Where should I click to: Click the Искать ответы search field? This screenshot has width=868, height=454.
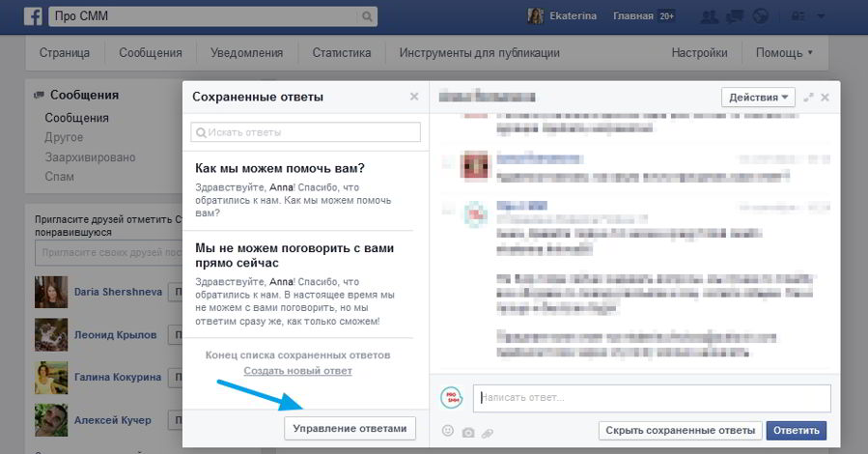point(306,132)
